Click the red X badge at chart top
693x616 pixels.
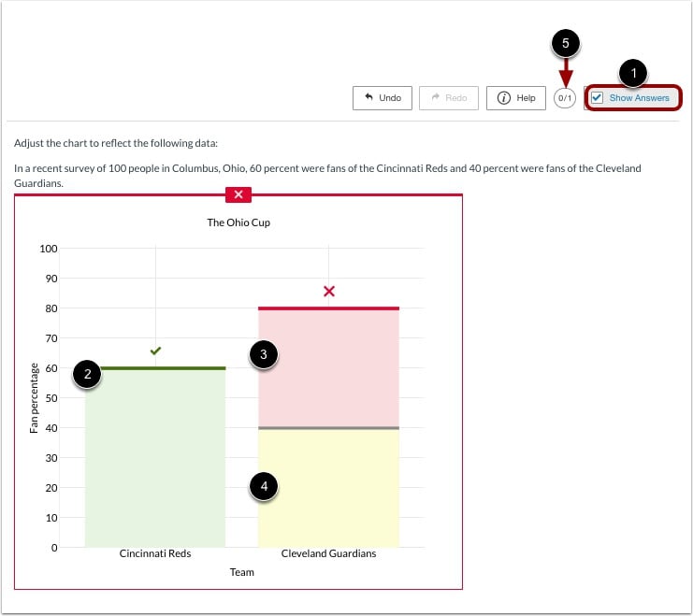[238, 194]
